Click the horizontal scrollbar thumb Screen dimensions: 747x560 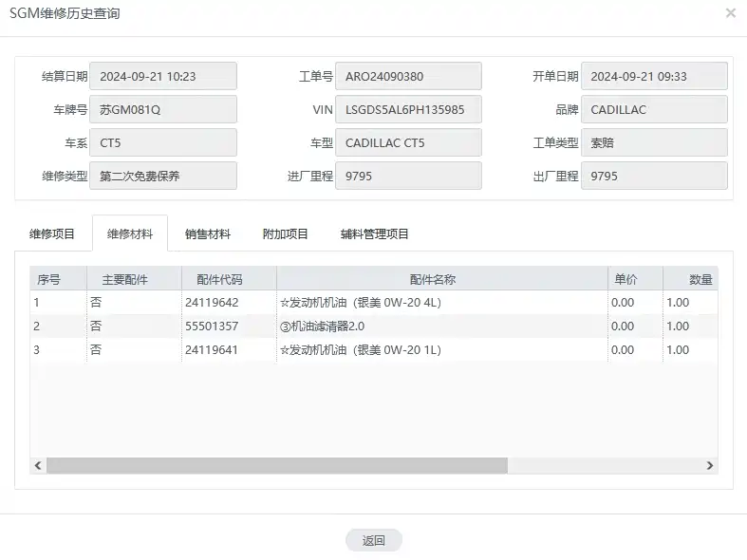277,465
